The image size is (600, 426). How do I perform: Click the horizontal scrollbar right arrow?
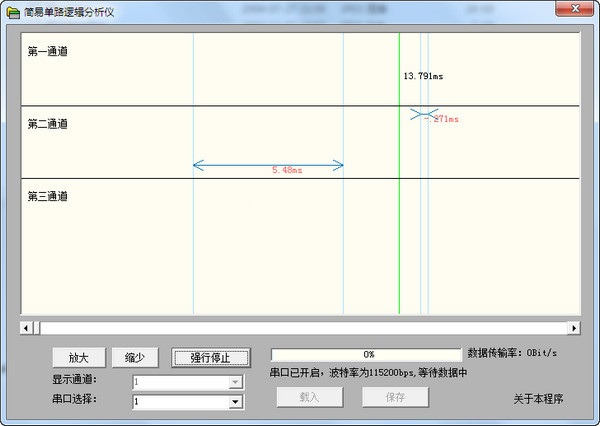pos(574,328)
